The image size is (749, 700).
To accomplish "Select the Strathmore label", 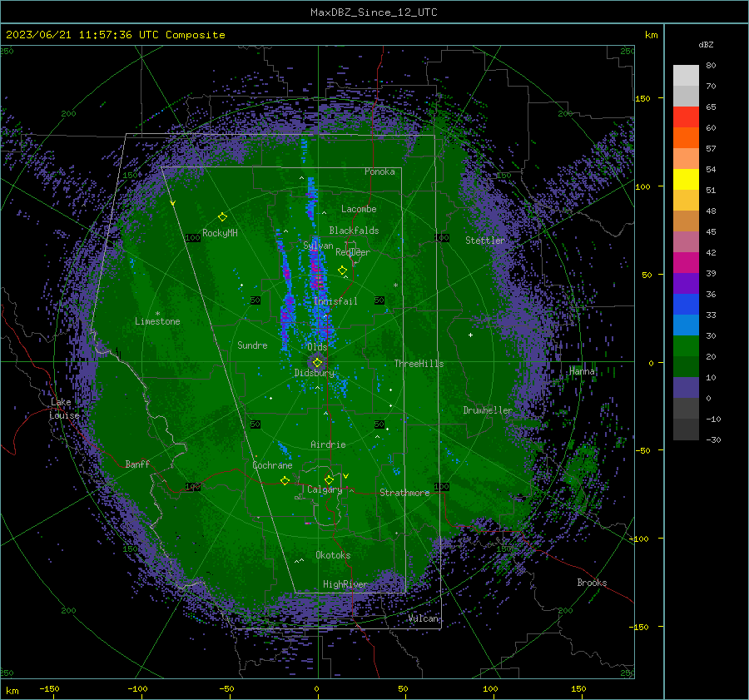I will tap(404, 493).
